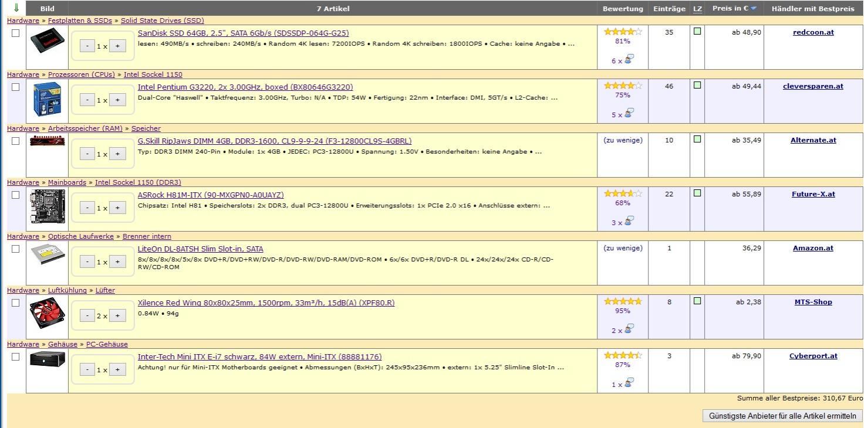This screenshot has height=428, width=868.
Task: Open the Inter-Tech Mini ITX E-i7 link
Action: click(x=259, y=356)
